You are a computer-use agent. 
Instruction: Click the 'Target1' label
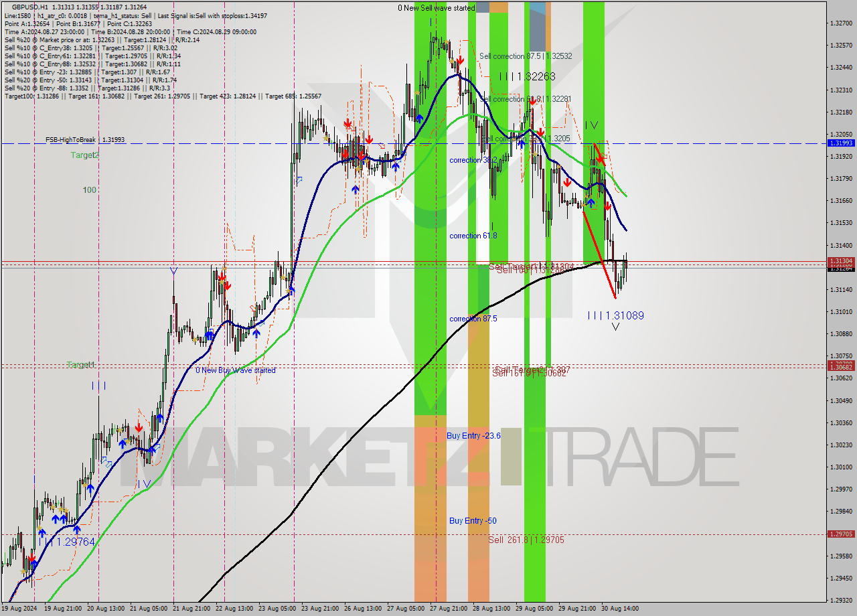(x=80, y=365)
